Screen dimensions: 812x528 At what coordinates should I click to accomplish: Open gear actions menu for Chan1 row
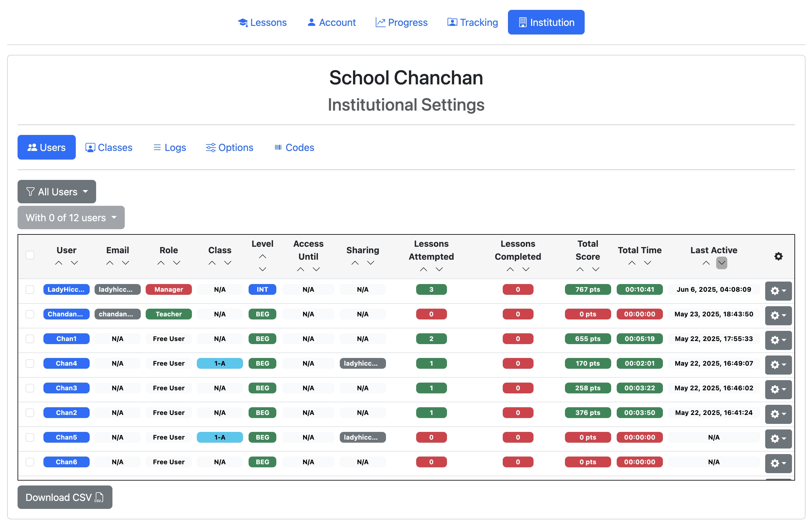pos(778,340)
